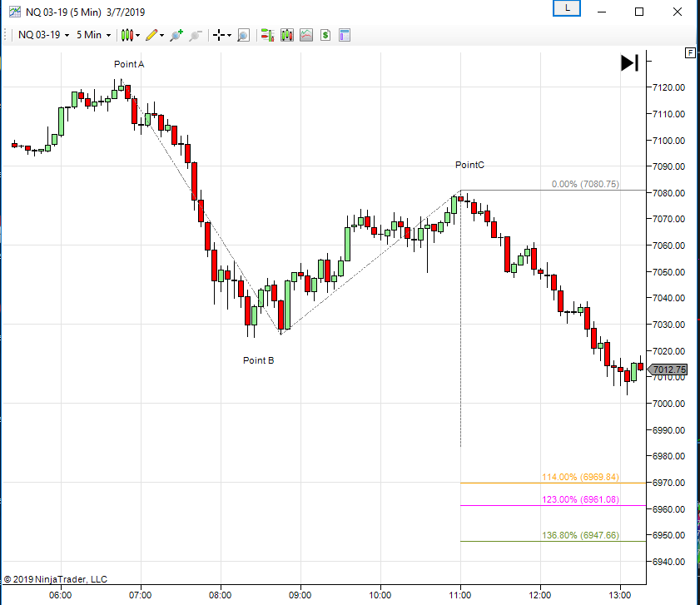
Task: Click the toolbar drag handle grip
Action: [5, 35]
